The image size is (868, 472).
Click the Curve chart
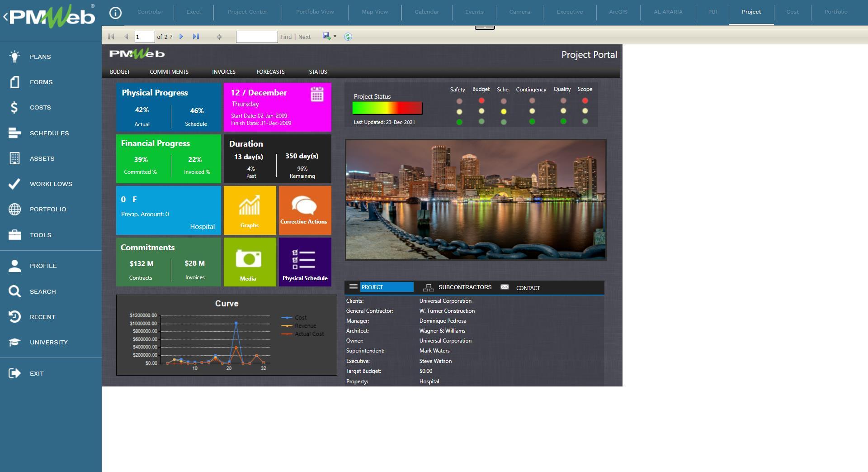tap(226, 335)
